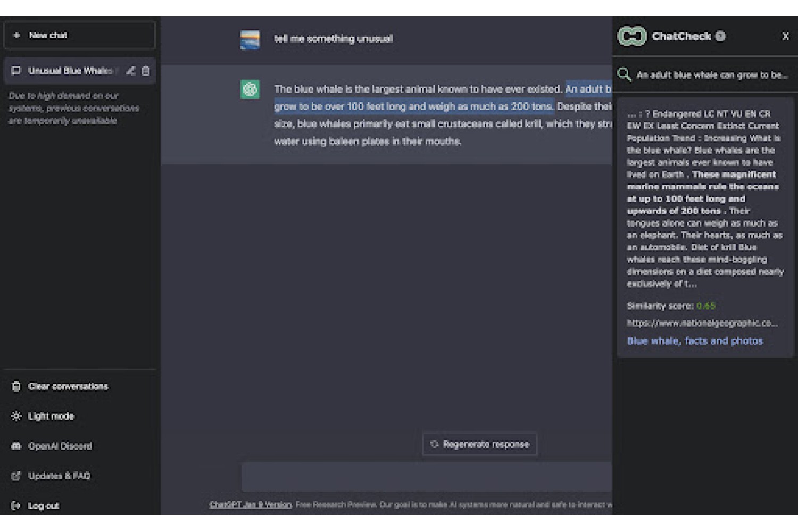
Task: Click the plus icon for New chat
Action: [16, 35]
